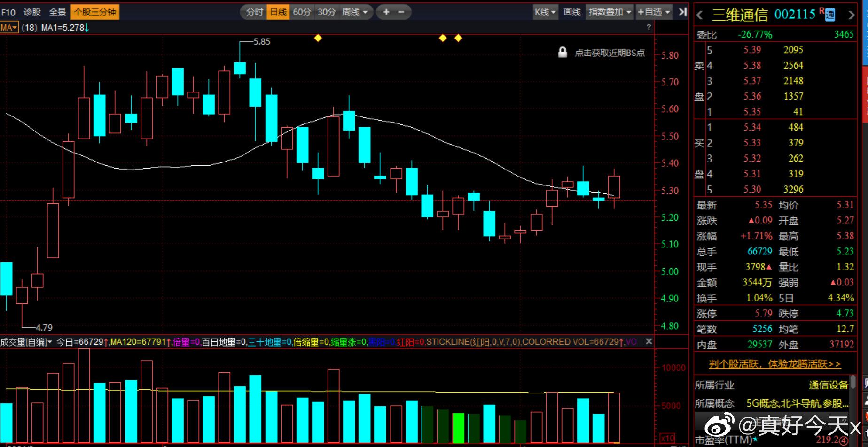Go to next stock arrow

pos(851,15)
